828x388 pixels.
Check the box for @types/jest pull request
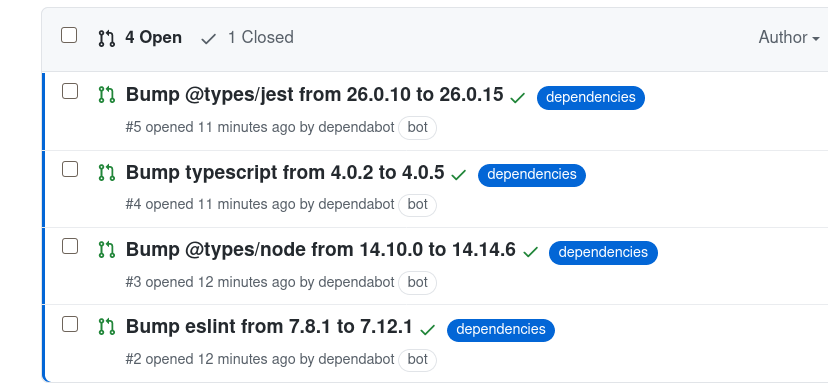(x=70, y=91)
